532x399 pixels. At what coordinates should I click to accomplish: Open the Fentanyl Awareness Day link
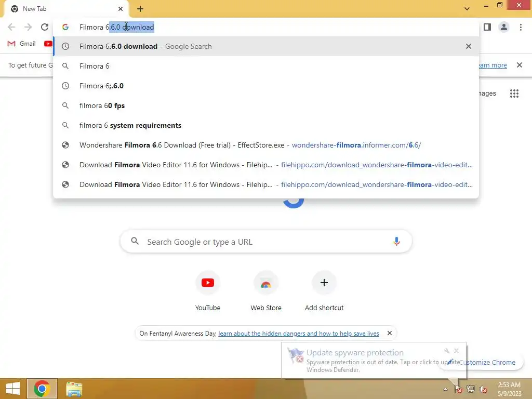click(x=299, y=334)
